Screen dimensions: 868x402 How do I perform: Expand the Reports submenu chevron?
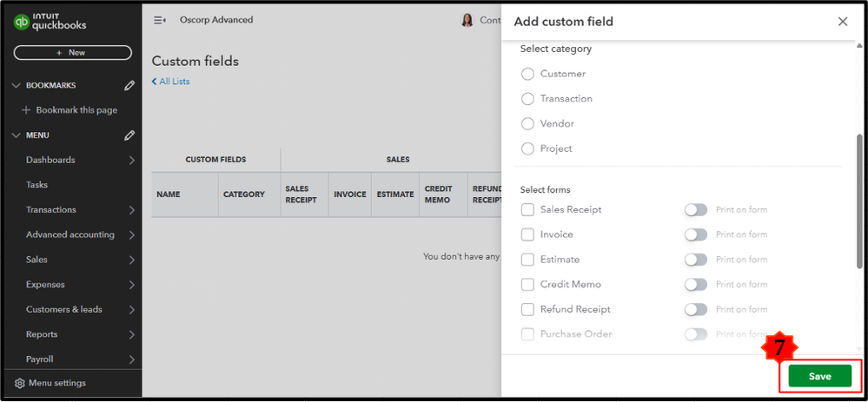(131, 335)
